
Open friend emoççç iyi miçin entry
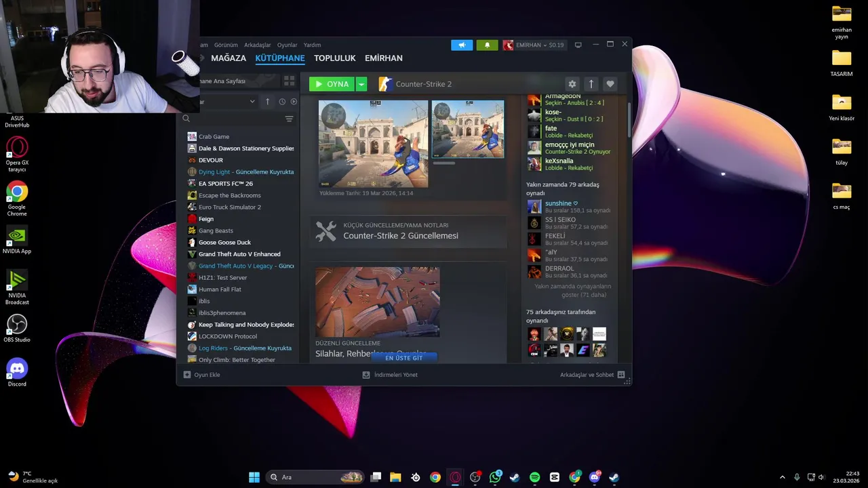pos(570,148)
